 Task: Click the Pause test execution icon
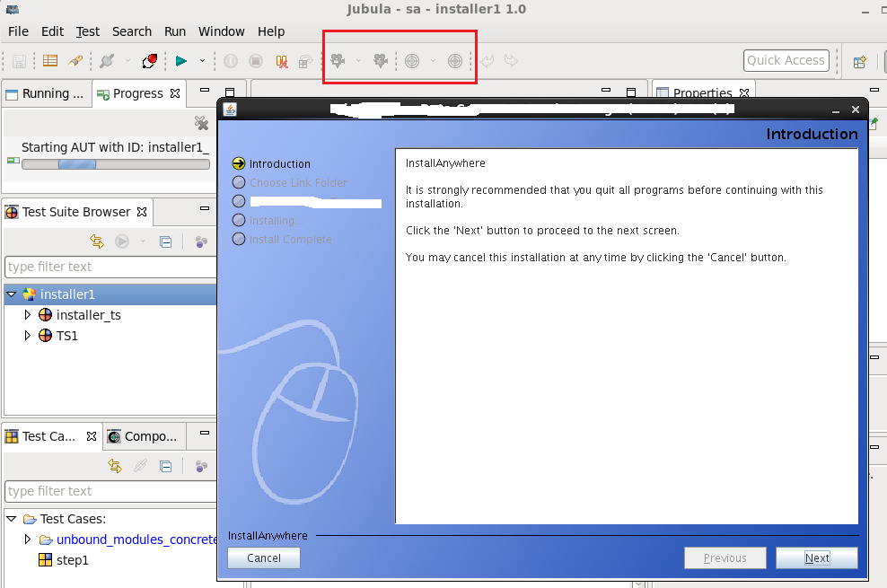coord(231,61)
